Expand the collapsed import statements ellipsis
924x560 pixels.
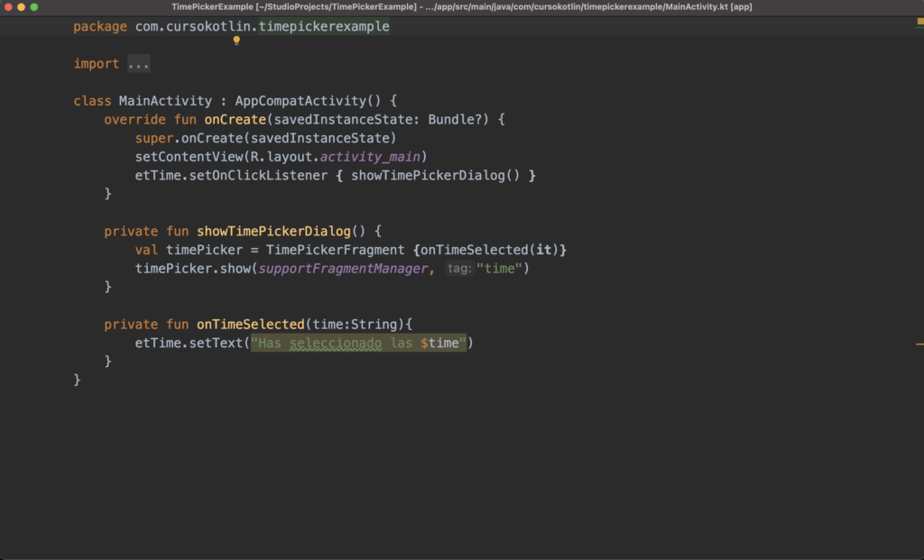pos(139,63)
